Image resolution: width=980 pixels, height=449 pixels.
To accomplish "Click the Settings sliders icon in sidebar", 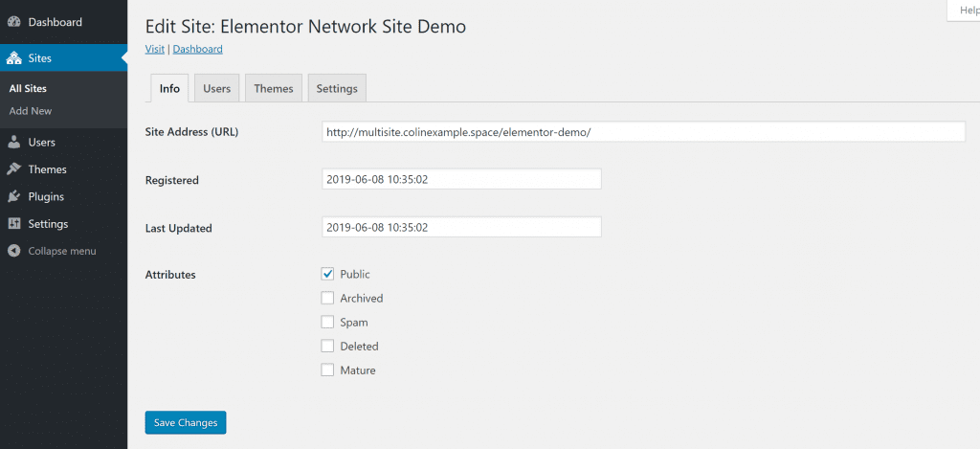I will tap(14, 224).
